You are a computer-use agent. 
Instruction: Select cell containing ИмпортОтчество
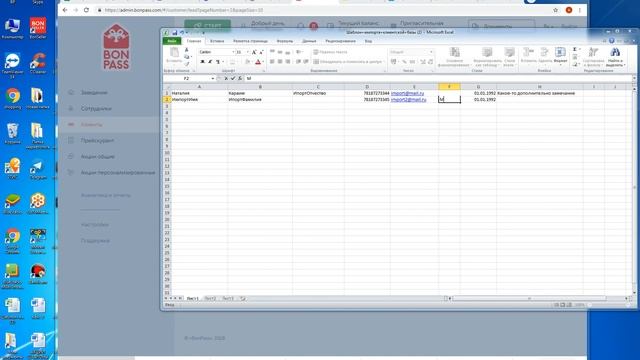click(x=318, y=93)
